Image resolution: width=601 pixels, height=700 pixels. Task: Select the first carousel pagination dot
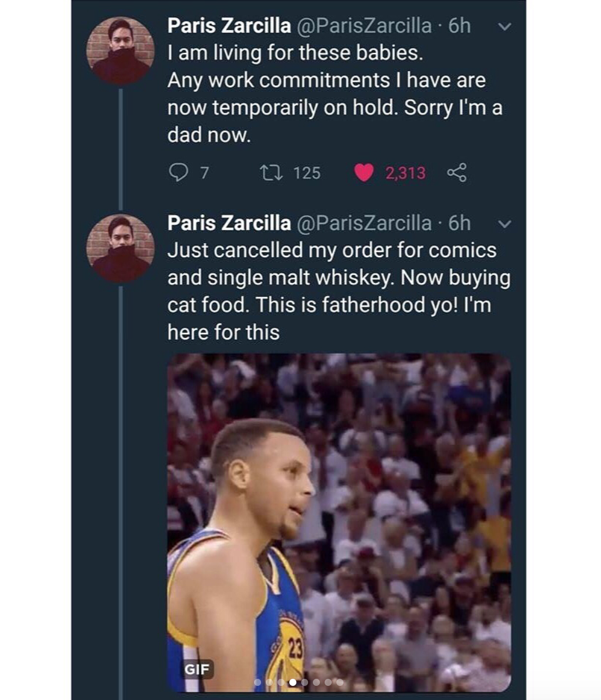click(257, 682)
